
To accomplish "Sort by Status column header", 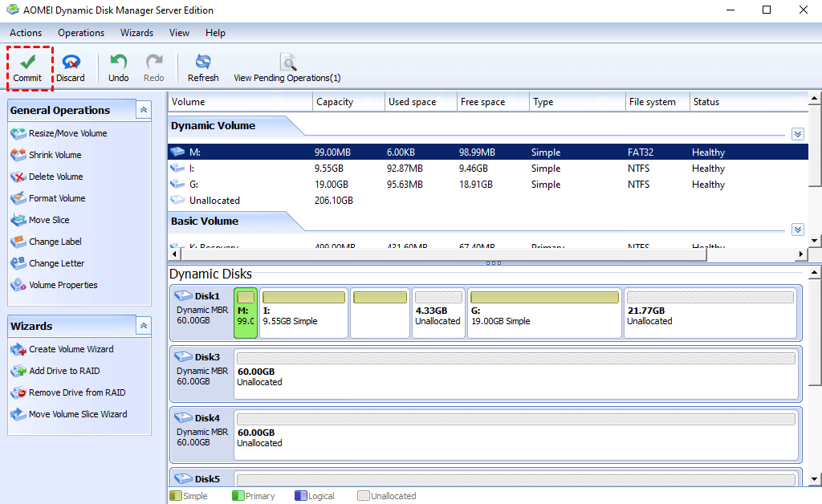I will (749, 102).
